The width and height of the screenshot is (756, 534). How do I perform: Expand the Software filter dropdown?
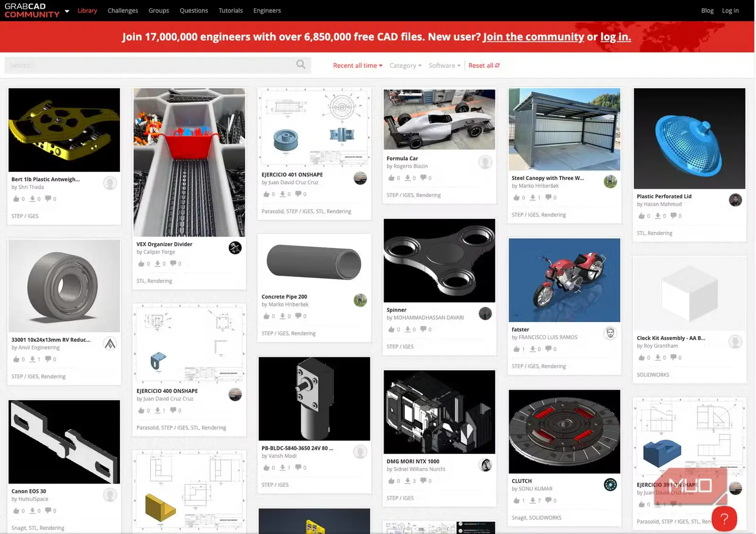click(x=445, y=66)
